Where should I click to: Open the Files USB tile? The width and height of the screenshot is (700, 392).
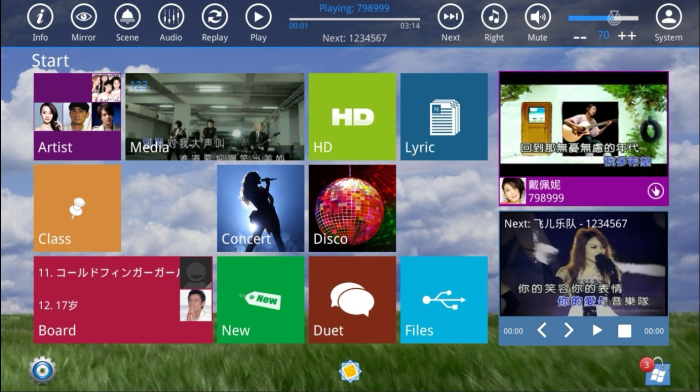[x=444, y=300]
